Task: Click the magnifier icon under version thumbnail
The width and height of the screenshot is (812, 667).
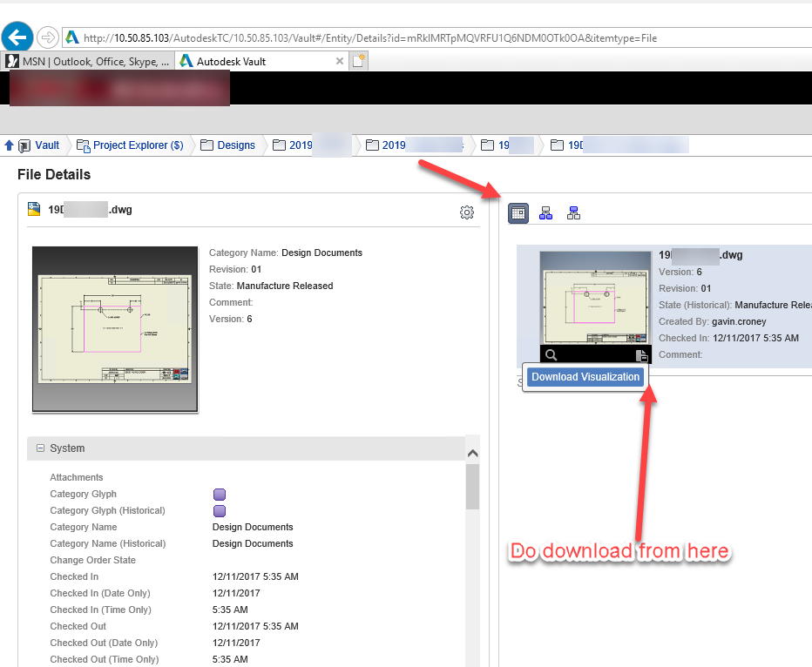Action: coord(551,355)
